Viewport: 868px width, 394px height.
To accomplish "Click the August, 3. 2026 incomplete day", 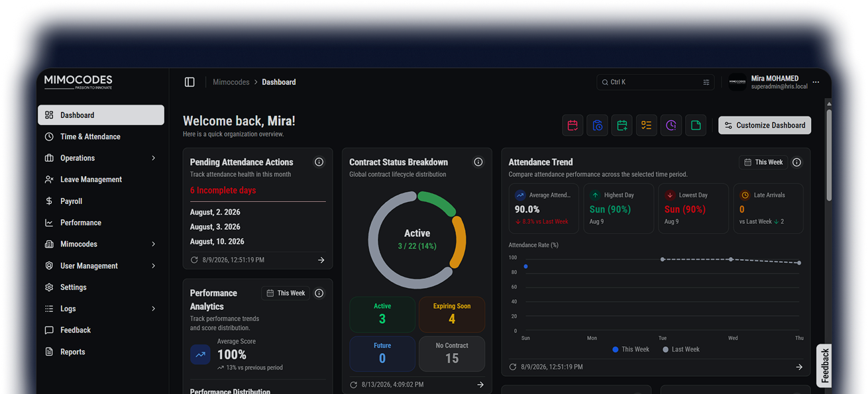I will click(215, 227).
